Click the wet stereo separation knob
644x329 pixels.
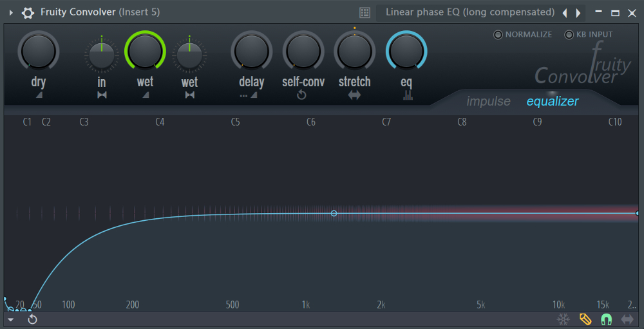tap(189, 55)
